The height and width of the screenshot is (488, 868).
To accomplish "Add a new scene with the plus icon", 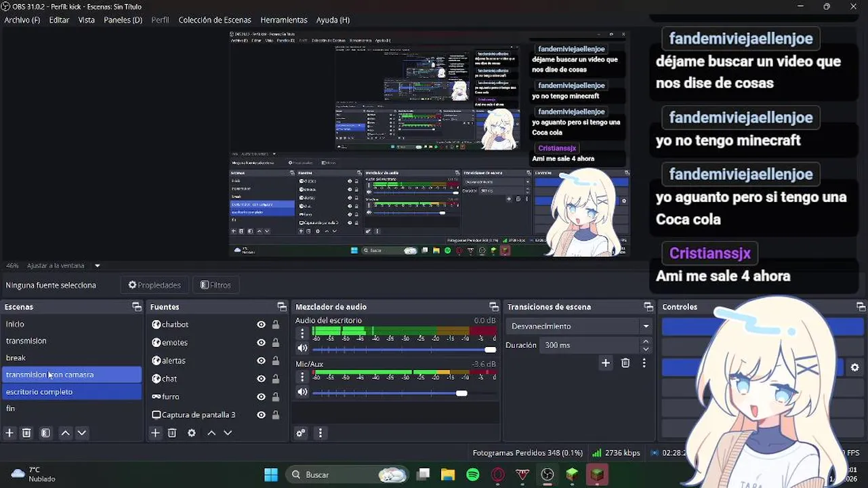I will coord(9,433).
